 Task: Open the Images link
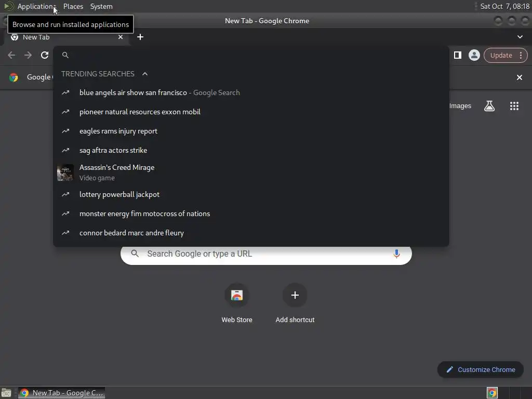[x=460, y=106]
